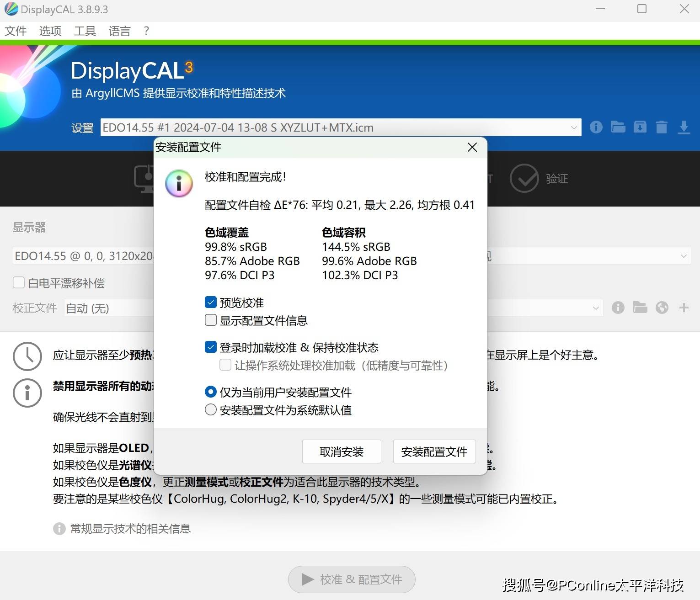The image size is (700, 600).
Task: Click globe icon in correction file row
Action: [x=662, y=308]
